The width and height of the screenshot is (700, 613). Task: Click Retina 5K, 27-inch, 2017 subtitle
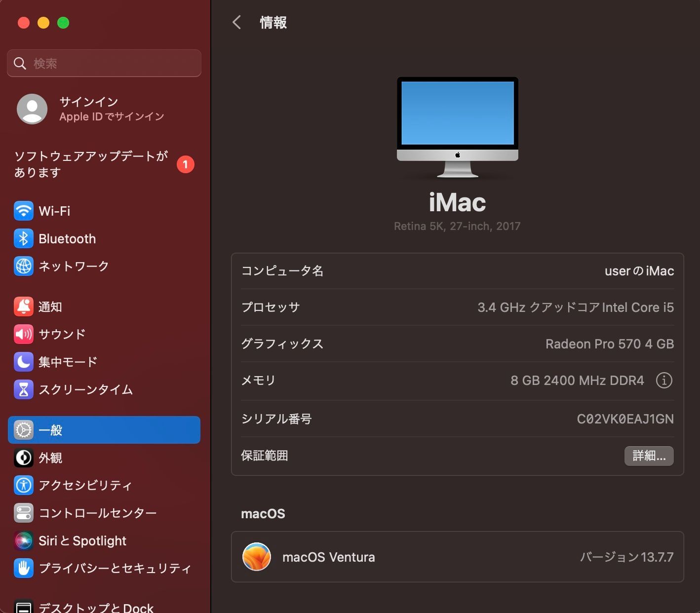click(x=457, y=226)
